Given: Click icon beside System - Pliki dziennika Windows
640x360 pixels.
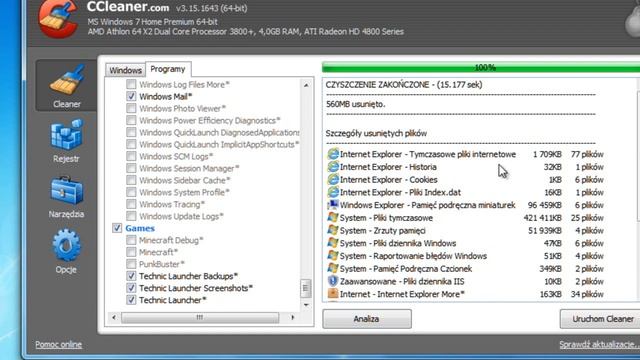Looking at the screenshot, I should point(333,243).
